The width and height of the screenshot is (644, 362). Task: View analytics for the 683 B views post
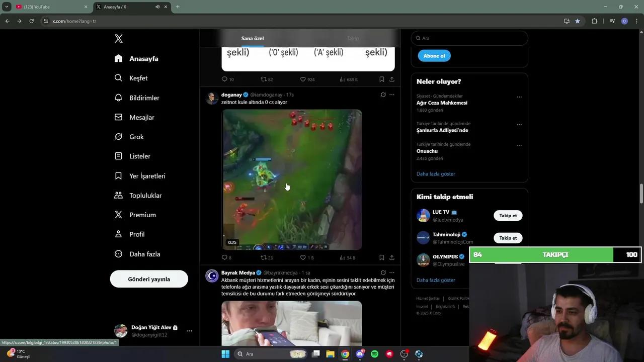[x=349, y=79]
